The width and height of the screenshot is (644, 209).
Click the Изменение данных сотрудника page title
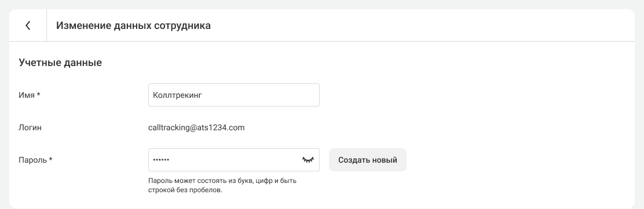[x=133, y=25]
